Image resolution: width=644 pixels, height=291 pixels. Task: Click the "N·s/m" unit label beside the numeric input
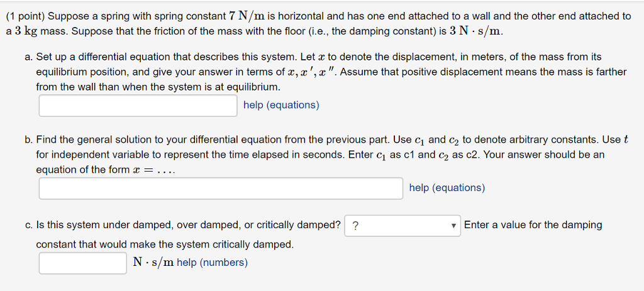click(153, 263)
